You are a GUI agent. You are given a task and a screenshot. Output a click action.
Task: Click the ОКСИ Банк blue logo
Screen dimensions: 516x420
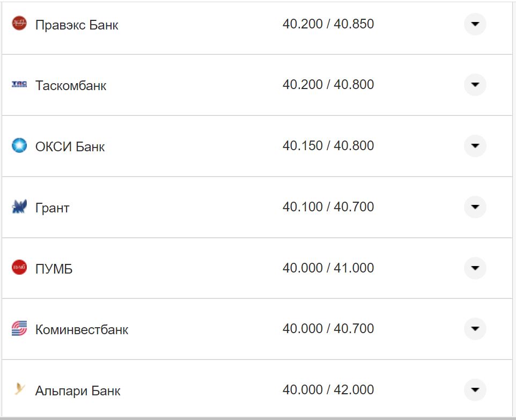(19, 145)
